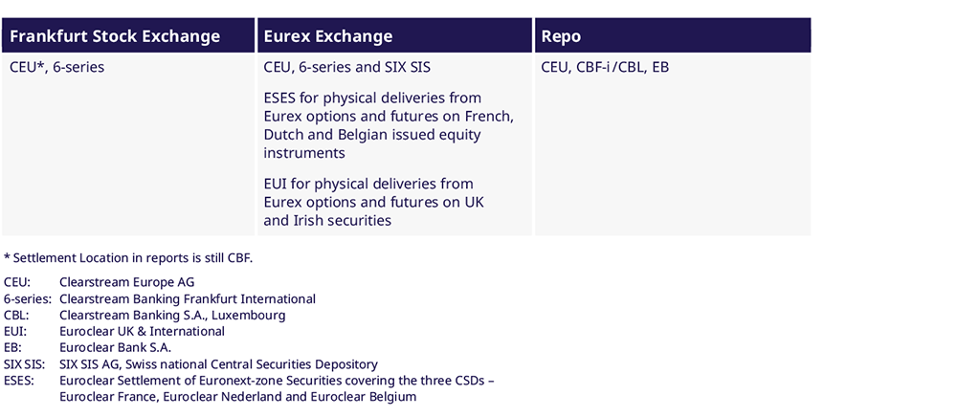980x417 pixels.
Task: Click the Settlement Location footnote text
Action: coord(128,257)
